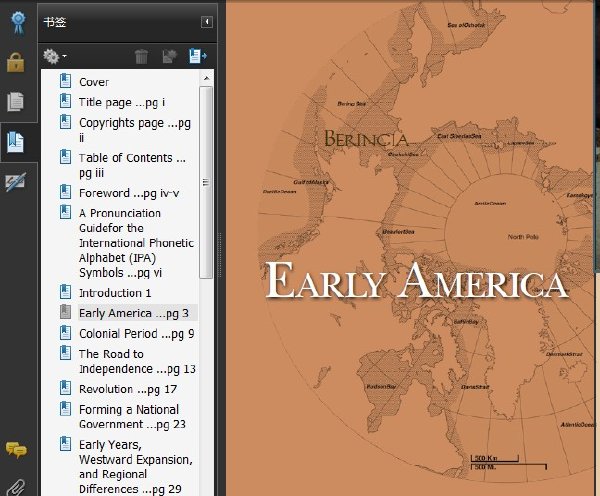Click the North Pole label on map
This screenshot has width=600, height=496.
pos(523,237)
